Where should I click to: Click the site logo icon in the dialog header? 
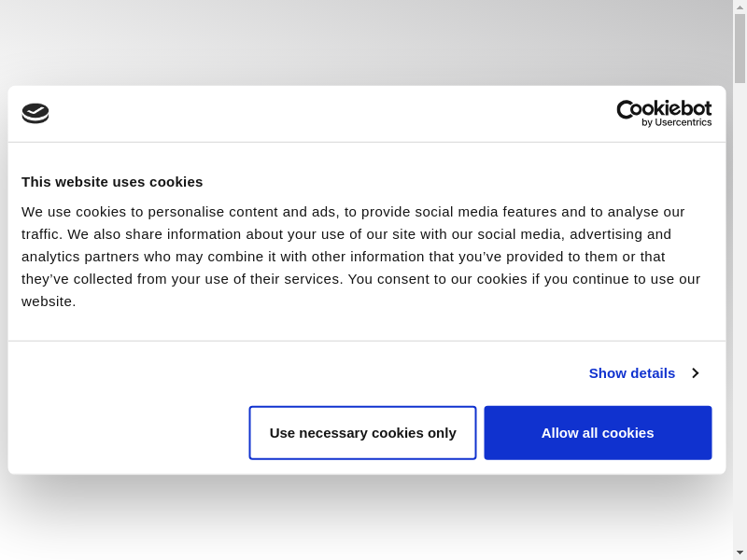point(35,113)
